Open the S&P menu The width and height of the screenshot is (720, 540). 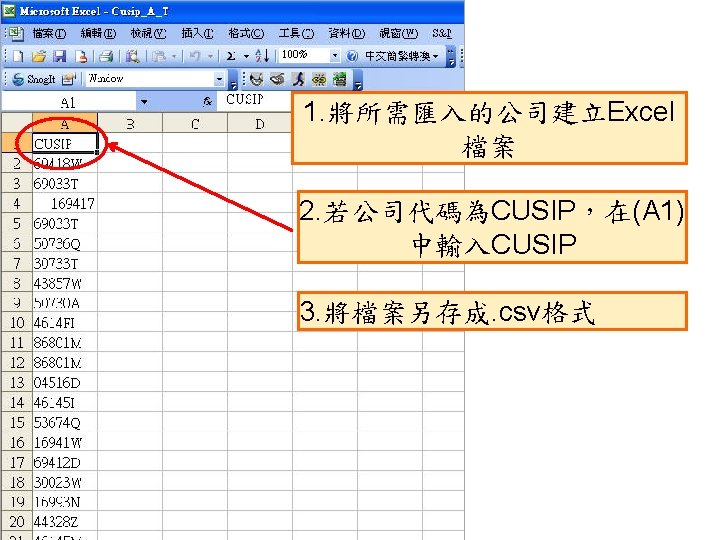tap(442, 34)
